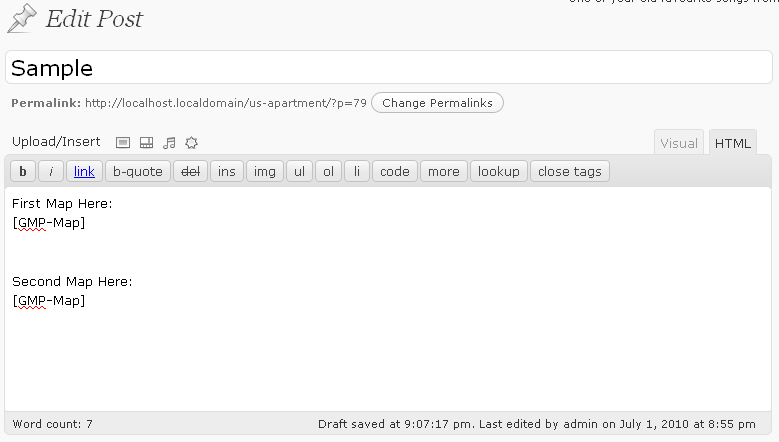The width and height of the screenshot is (779, 442).
Task: Insert a more tag
Action: [x=444, y=171]
